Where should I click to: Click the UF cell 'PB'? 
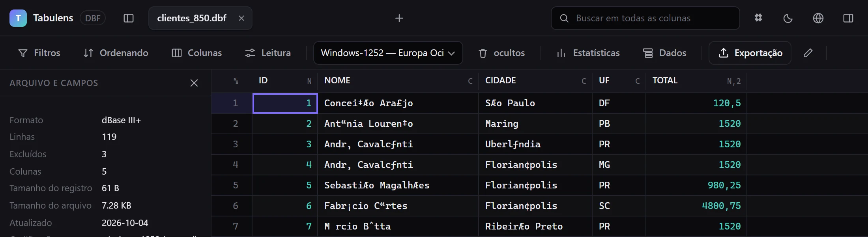tap(619, 124)
